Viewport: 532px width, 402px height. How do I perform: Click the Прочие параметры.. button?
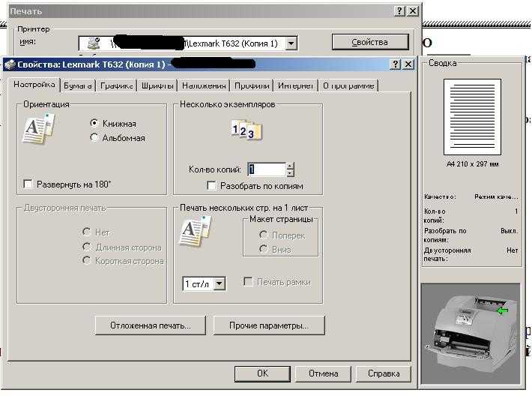tap(269, 325)
